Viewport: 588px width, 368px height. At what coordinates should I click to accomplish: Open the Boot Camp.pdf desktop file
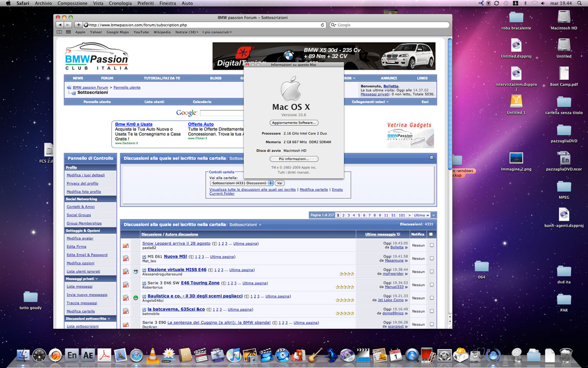(563, 74)
